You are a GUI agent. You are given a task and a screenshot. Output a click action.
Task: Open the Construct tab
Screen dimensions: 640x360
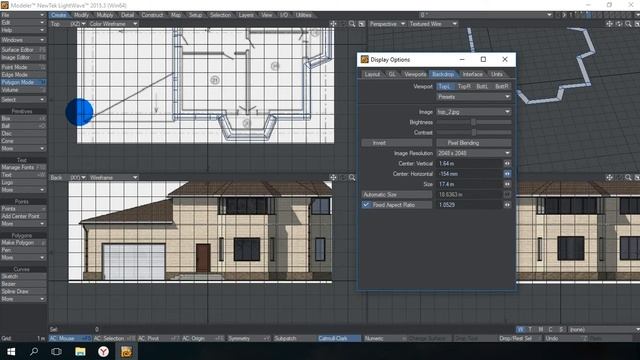(152, 15)
